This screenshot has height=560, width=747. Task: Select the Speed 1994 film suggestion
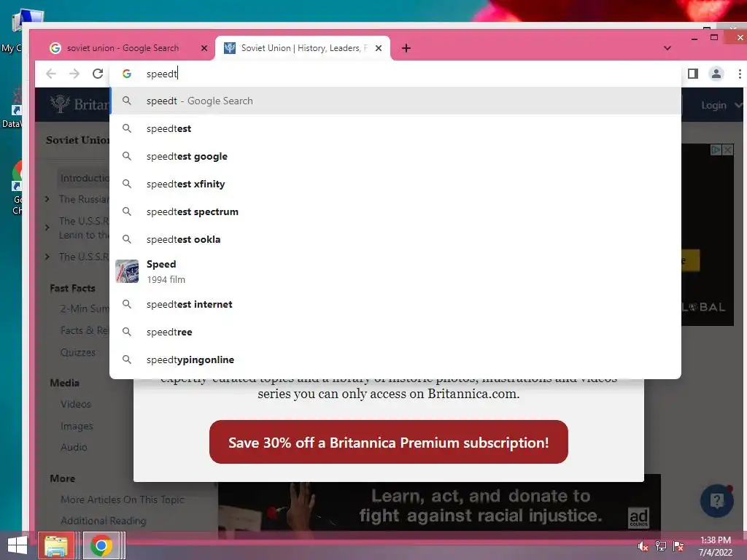click(395, 271)
